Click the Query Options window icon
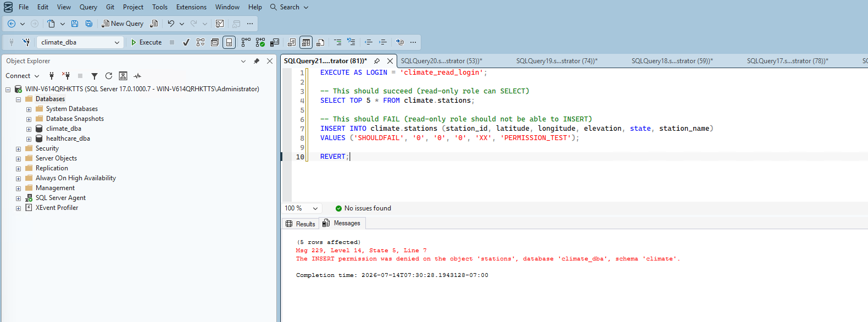The width and height of the screenshot is (868, 322). pyautogui.click(x=215, y=42)
